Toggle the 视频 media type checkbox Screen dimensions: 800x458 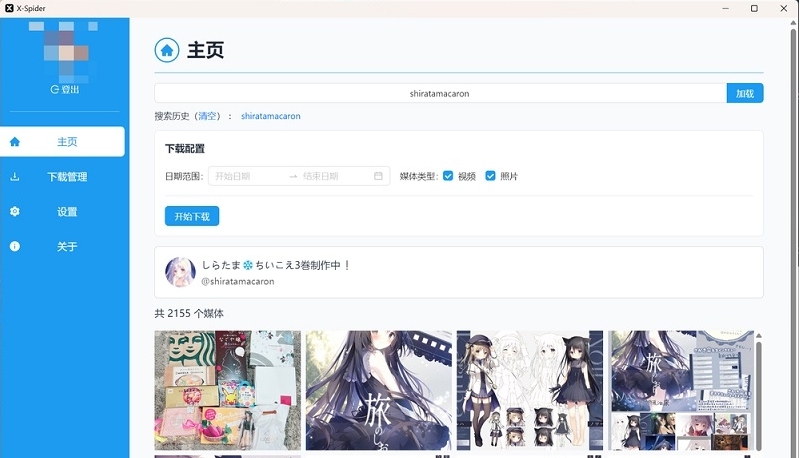tap(448, 176)
